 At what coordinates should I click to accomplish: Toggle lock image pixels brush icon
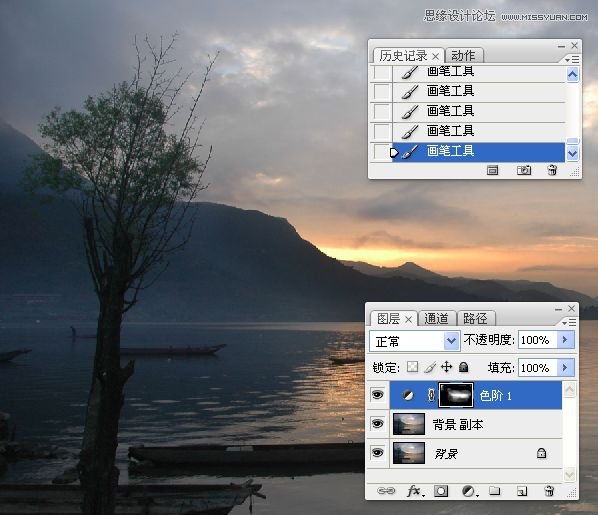430,367
